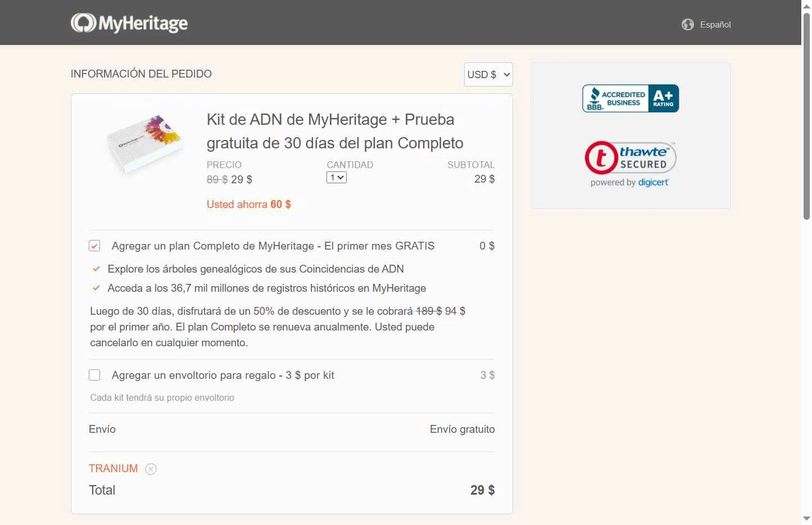The height and width of the screenshot is (525, 812).
Task: Click the Subtotal 29 $ value
Action: coord(484,179)
